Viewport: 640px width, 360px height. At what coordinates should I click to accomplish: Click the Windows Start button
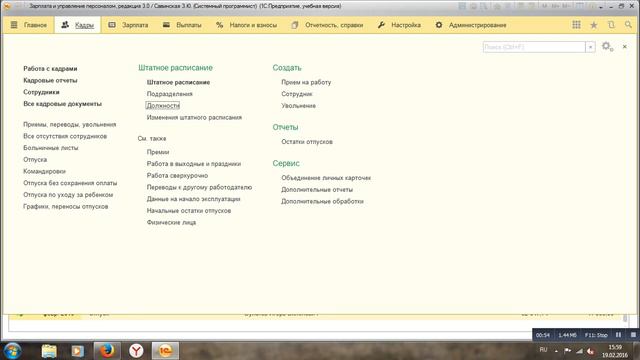[12, 351]
